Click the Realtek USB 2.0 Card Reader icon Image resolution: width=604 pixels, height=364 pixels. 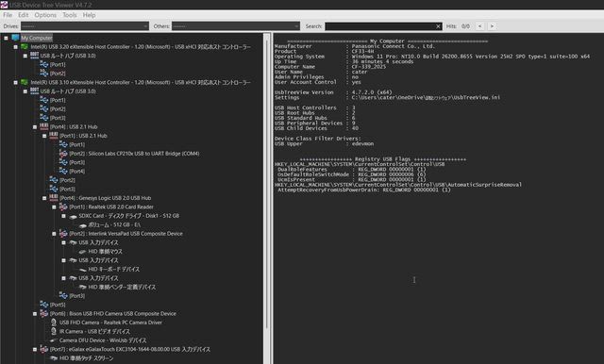coord(63,207)
